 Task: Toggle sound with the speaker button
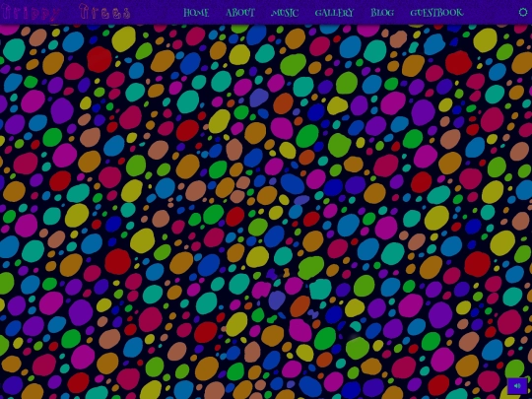click(x=517, y=386)
